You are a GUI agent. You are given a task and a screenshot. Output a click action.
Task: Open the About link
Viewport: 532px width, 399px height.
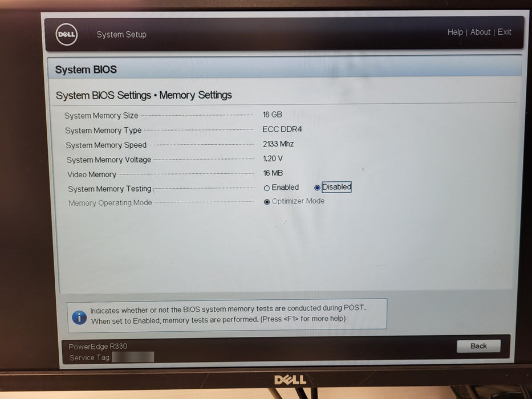click(480, 32)
